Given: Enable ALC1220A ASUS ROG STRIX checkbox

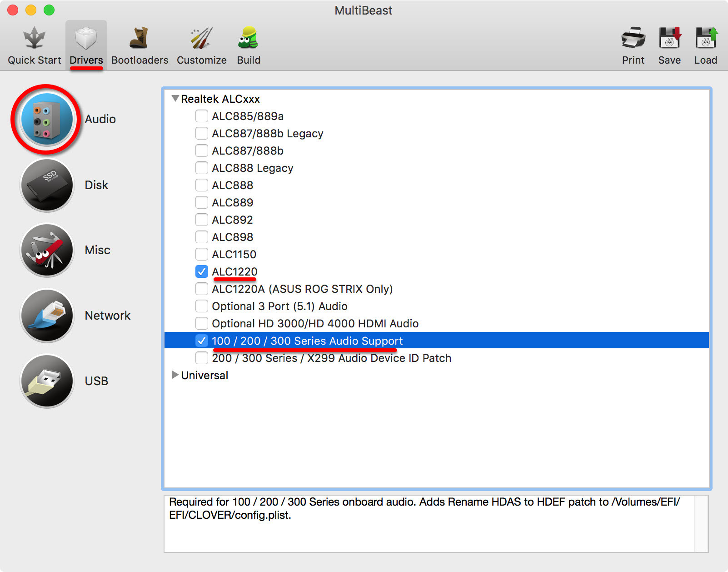Looking at the screenshot, I should (201, 289).
